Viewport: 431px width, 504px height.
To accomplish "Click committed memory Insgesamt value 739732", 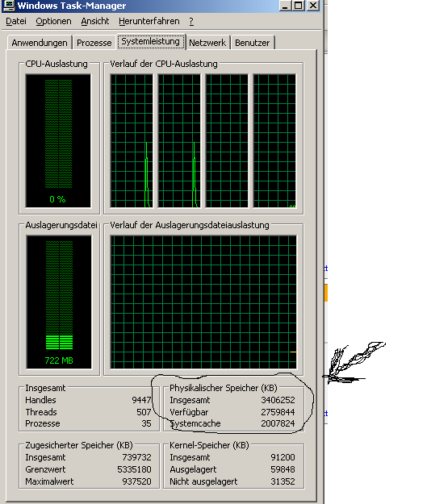I will pos(136,457).
